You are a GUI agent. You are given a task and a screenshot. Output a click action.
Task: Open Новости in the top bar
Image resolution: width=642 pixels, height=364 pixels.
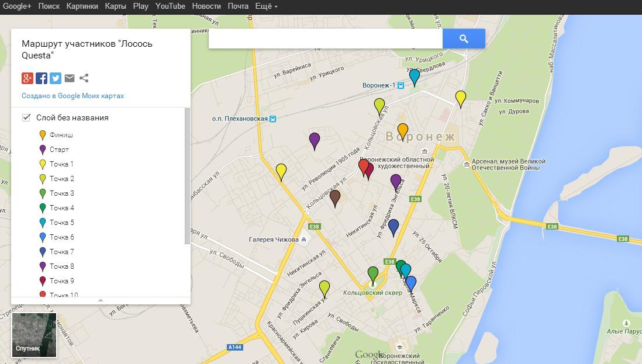coord(206,6)
